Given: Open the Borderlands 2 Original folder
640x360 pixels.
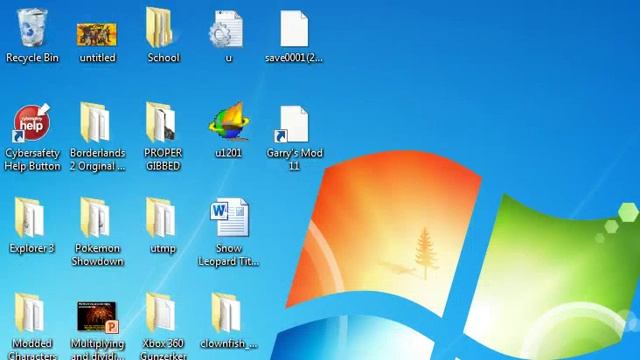Looking at the screenshot, I should point(96,122).
